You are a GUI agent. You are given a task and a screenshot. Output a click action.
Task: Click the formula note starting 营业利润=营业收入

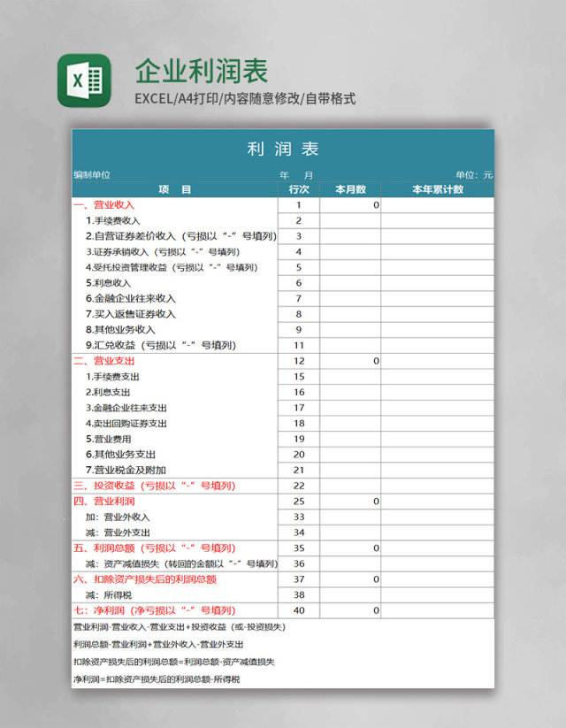click(180, 627)
